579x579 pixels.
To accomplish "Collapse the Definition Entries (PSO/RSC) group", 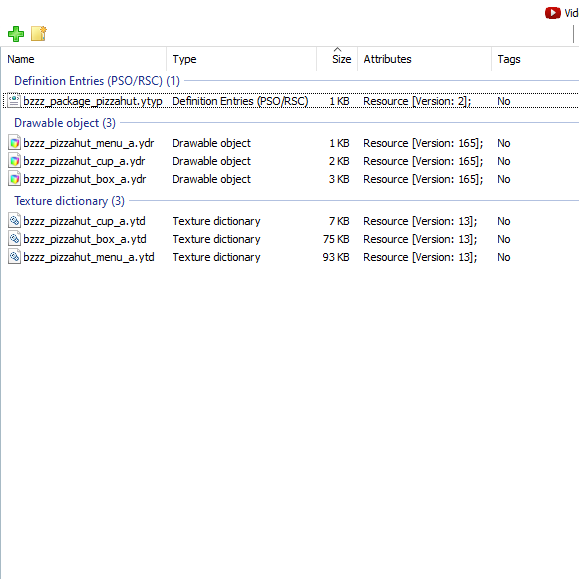I will click(97, 81).
